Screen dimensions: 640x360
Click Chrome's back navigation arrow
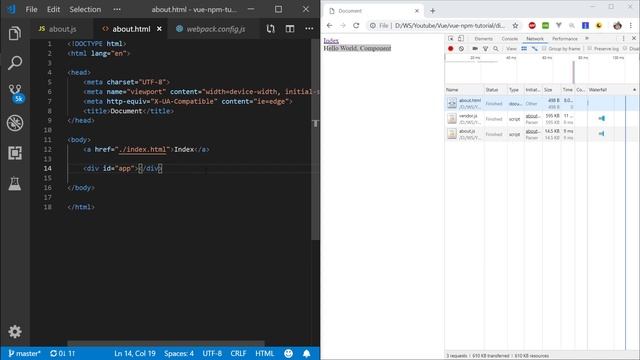(329, 25)
